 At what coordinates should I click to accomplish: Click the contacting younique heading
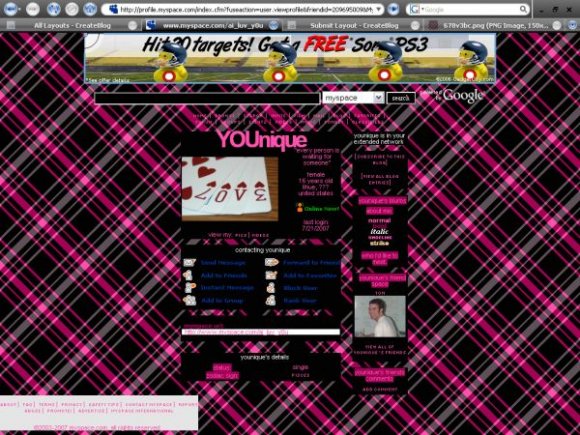tap(262, 250)
